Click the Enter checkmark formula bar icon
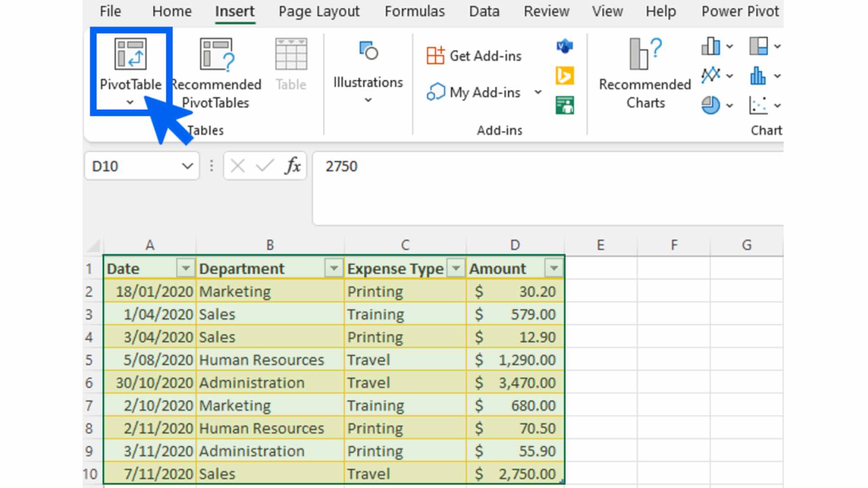868x488 pixels. (x=265, y=166)
